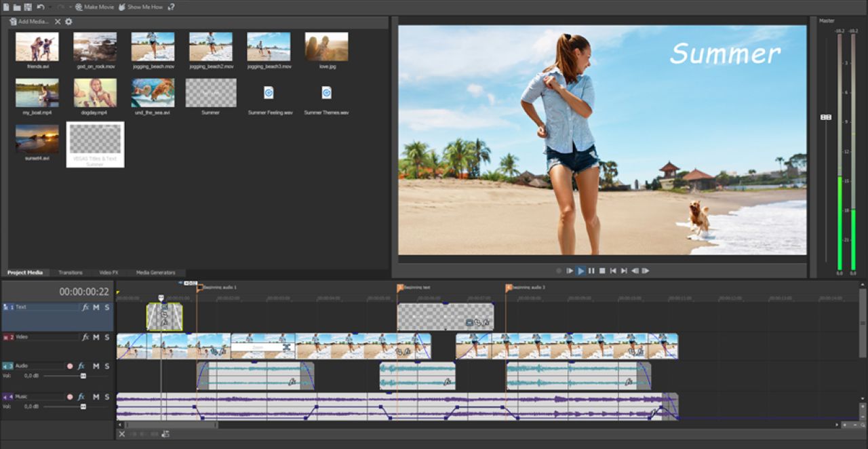Mute the Video track

click(96, 337)
